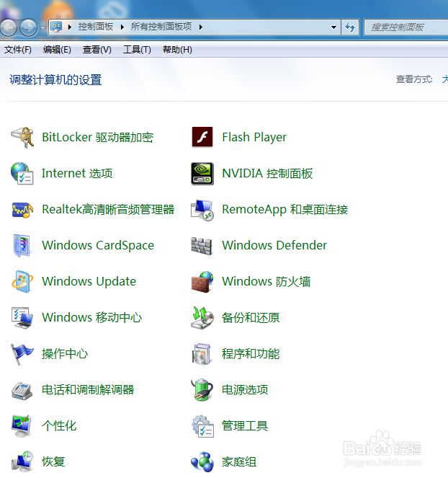Click the Flash Player icon
This screenshot has width=448, height=478.
coord(202,137)
